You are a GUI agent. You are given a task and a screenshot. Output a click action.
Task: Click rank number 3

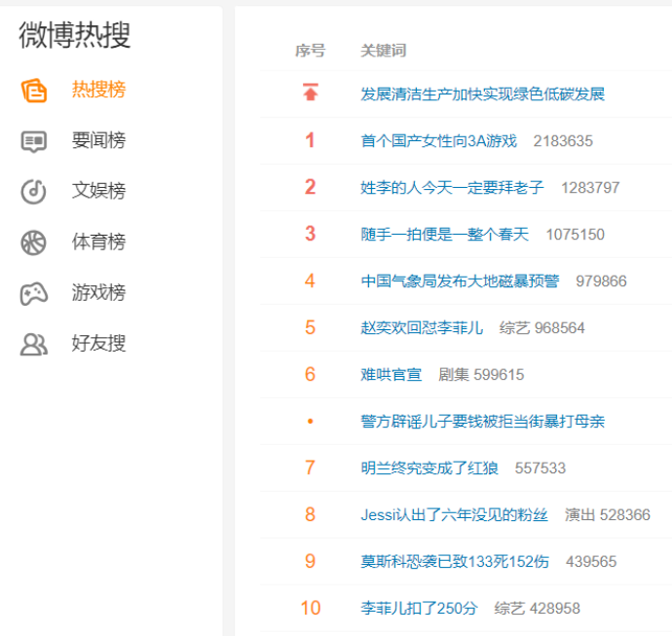311,234
